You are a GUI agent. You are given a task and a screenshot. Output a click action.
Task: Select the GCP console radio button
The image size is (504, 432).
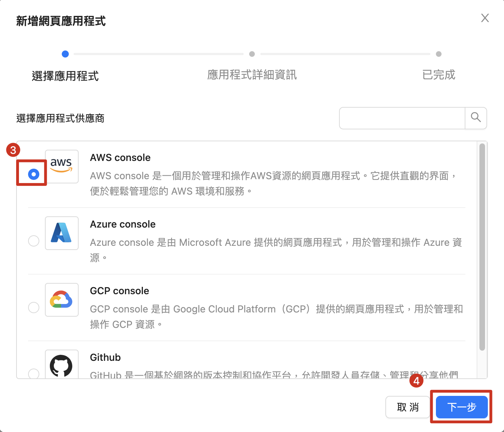tap(34, 308)
